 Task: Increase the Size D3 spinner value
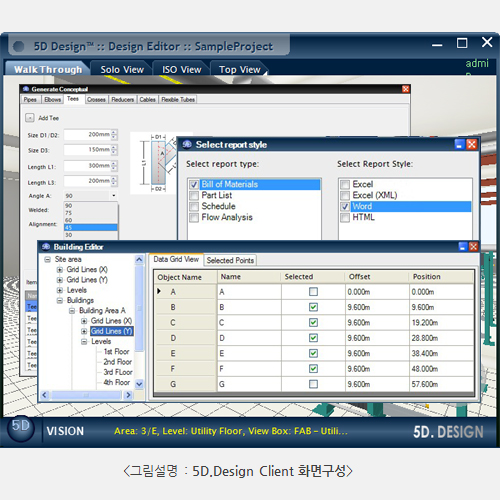point(114,147)
